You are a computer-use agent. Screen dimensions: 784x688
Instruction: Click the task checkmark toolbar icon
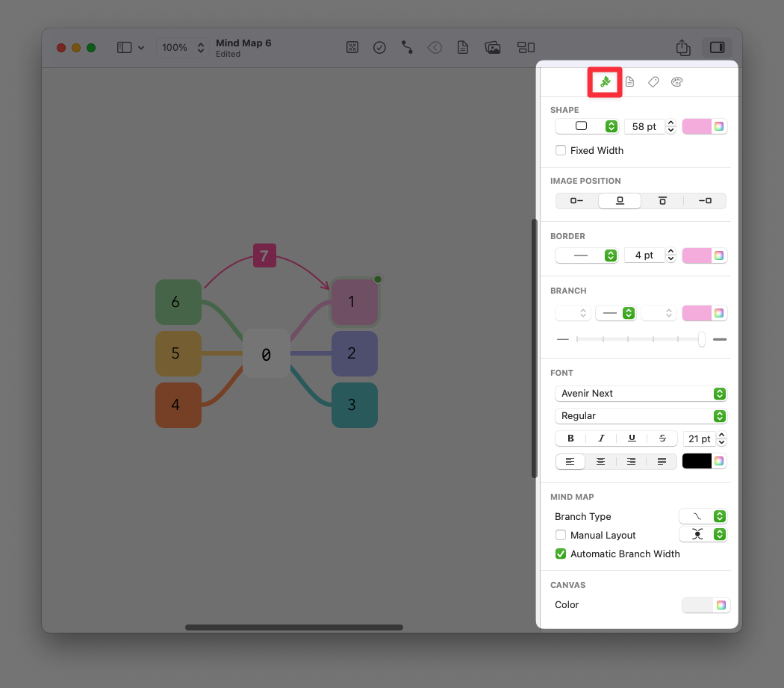(379, 47)
